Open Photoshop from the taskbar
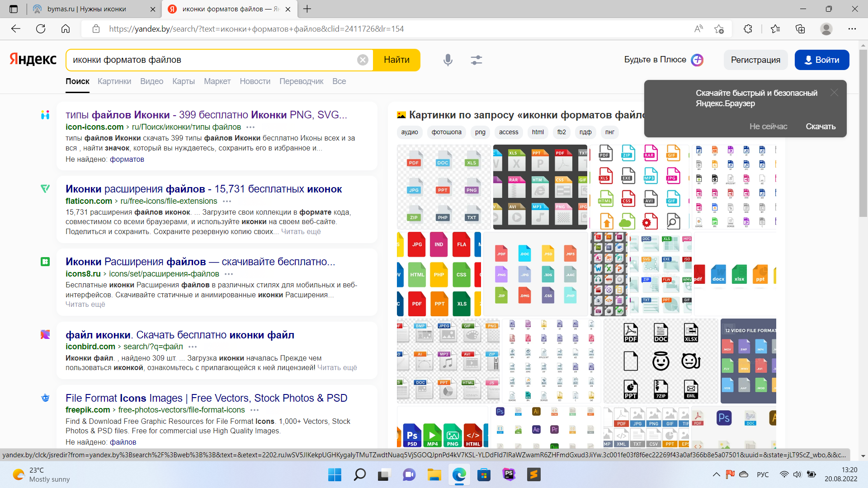Image resolution: width=868 pixels, height=488 pixels. click(x=509, y=474)
